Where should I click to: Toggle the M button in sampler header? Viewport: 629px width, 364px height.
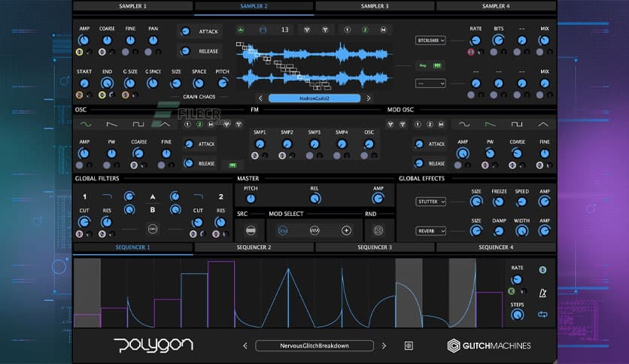pyautogui.click(x=384, y=29)
